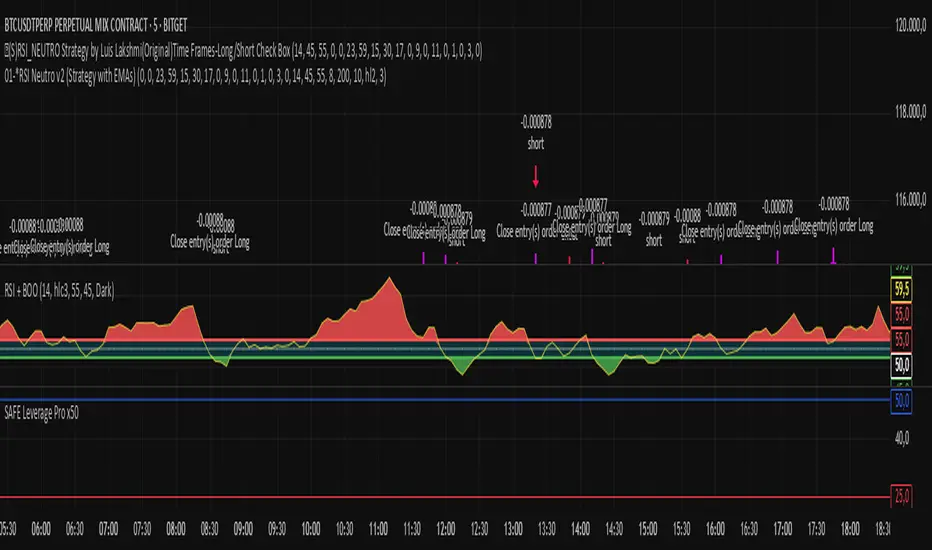
Task: Click the 08:00 time axis label
Action: (x=176, y=528)
